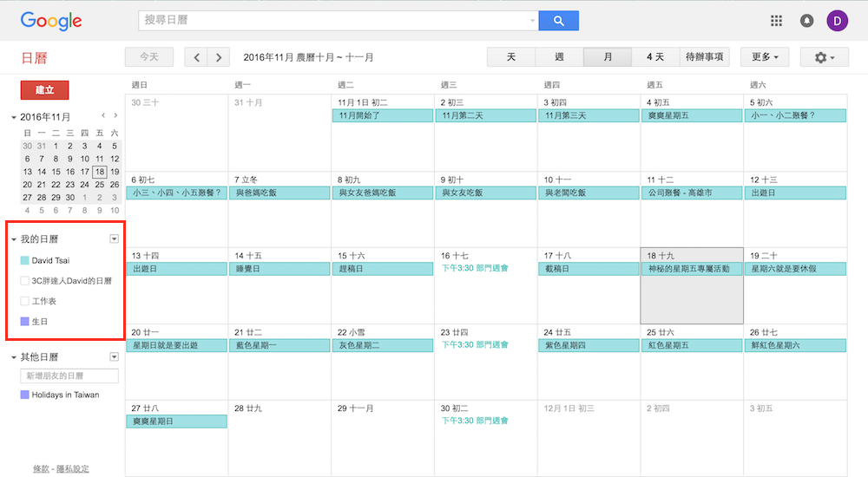The image size is (868, 477).
Task: Open the 其他日曆 options dropdown arrow
Action: click(x=114, y=356)
